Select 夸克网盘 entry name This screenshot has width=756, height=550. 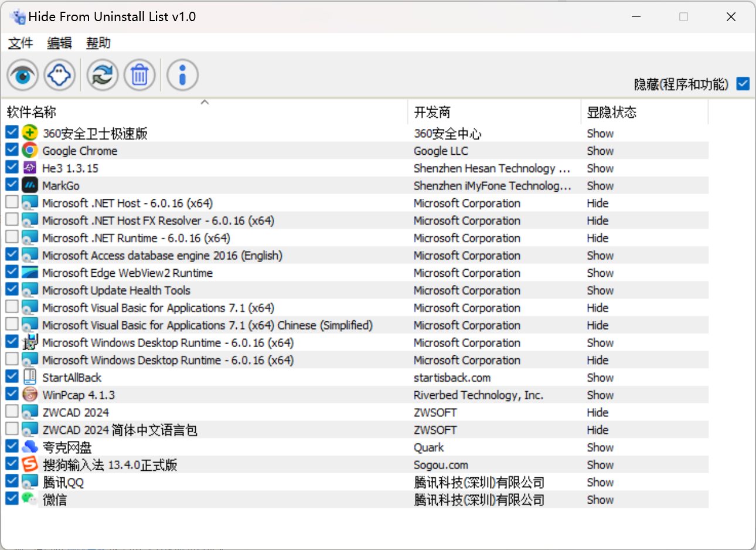pyautogui.click(x=67, y=447)
